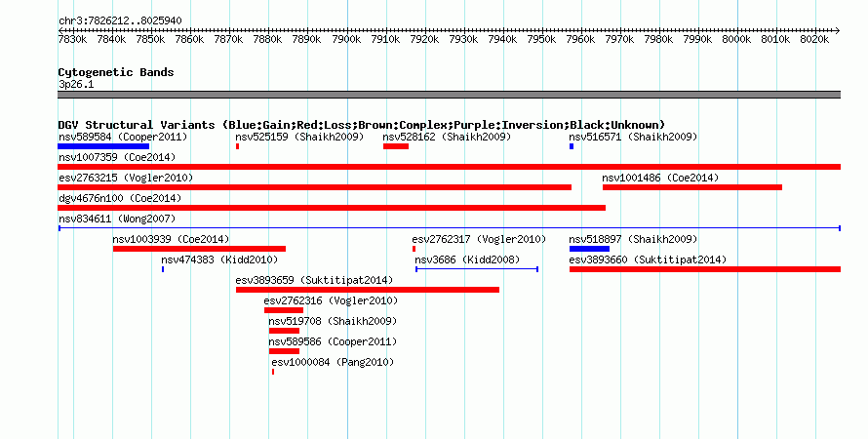Viewport: 868px width, 439px height.
Task: Open nsv834611 (Wong2007) variant label
Action: [117, 219]
